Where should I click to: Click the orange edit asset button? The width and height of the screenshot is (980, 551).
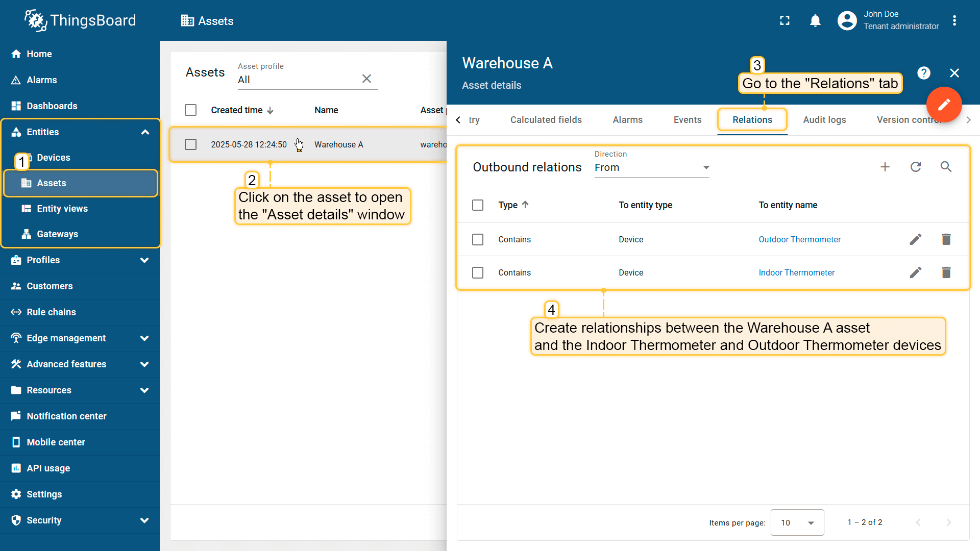pos(944,105)
